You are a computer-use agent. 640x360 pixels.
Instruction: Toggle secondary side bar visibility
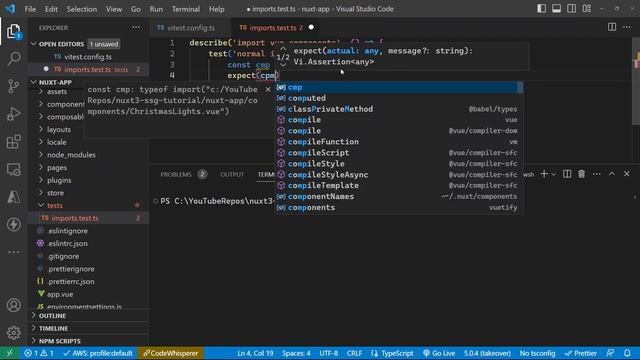571,9
